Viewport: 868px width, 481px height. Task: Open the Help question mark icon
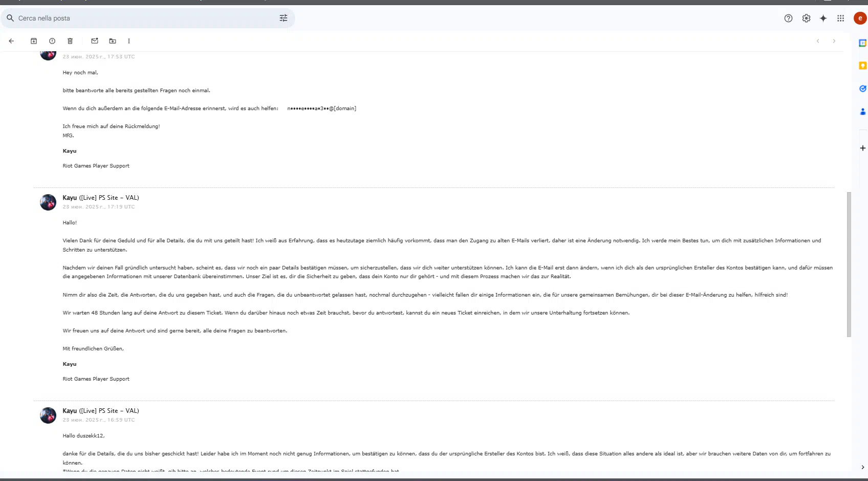pos(788,18)
